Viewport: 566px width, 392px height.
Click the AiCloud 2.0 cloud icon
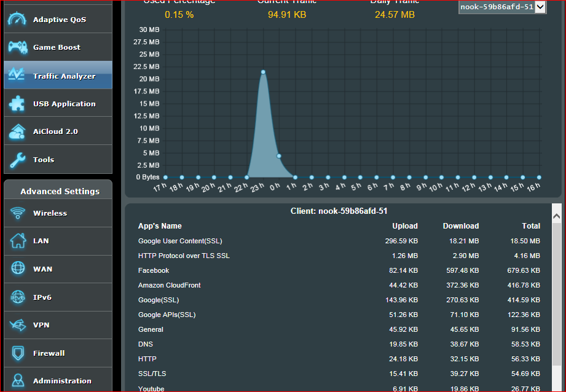tap(17, 131)
